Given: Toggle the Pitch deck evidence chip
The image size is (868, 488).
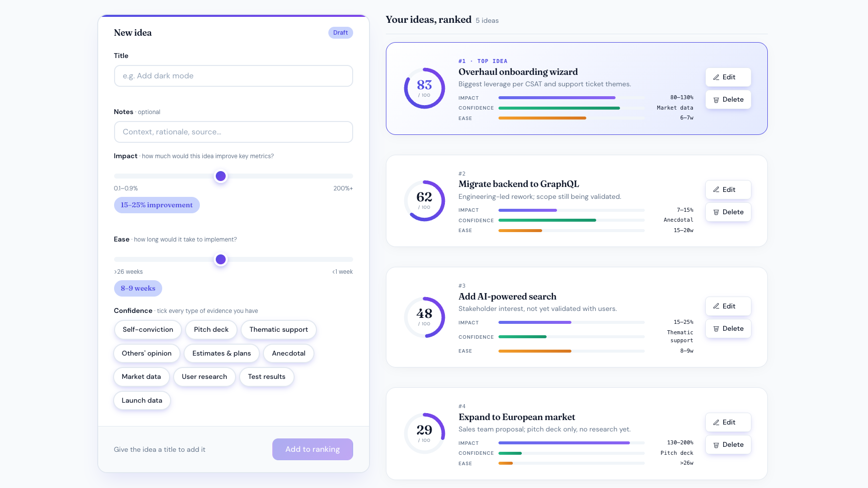Looking at the screenshot, I should pyautogui.click(x=211, y=330).
